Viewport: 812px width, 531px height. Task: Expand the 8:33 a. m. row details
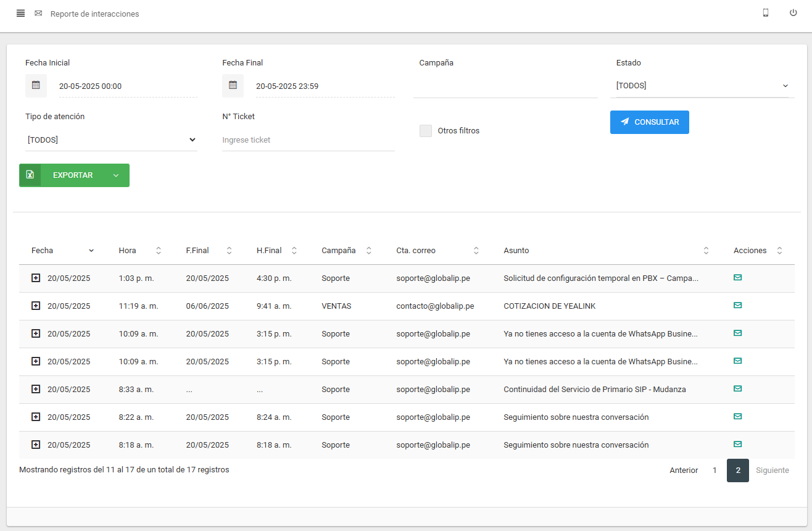tap(36, 390)
